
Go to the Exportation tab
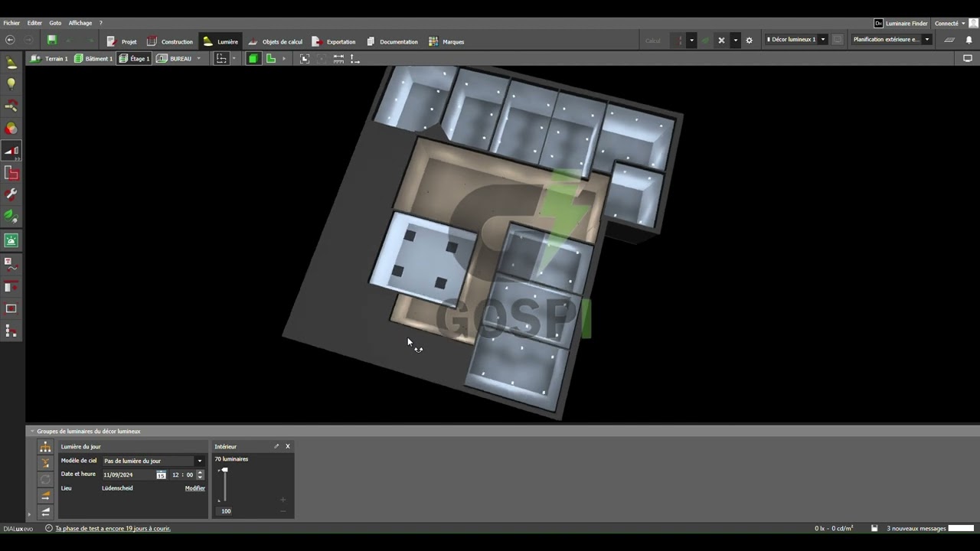[334, 41]
